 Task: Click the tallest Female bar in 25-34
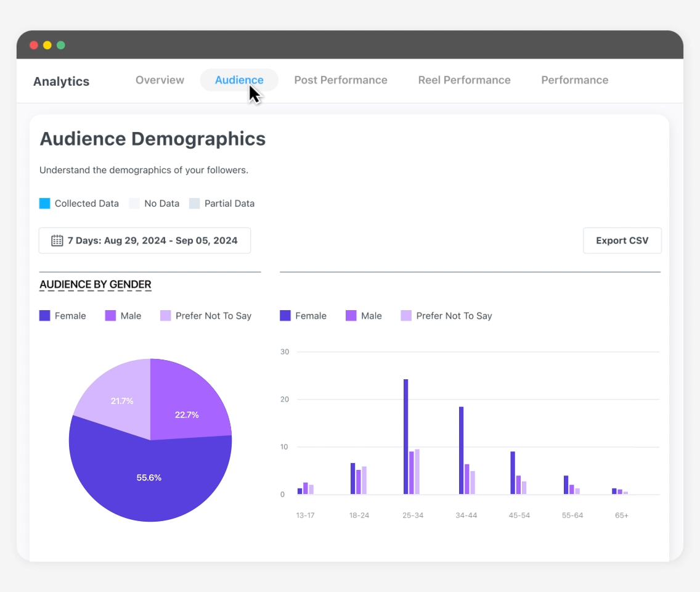coord(406,437)
